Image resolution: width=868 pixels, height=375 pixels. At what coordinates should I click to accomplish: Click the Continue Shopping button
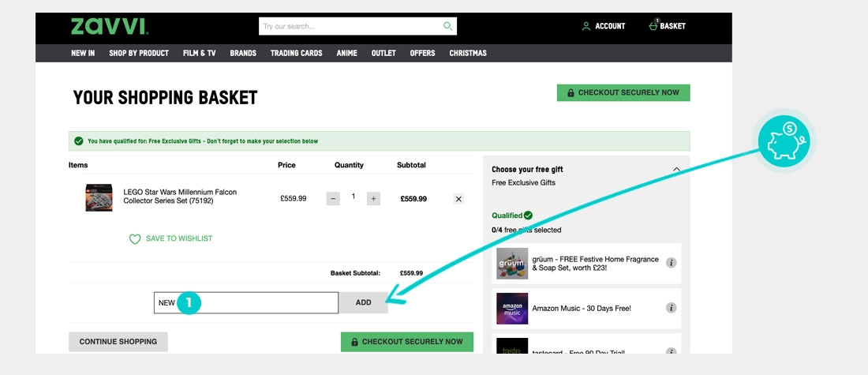tap(118, 342)
